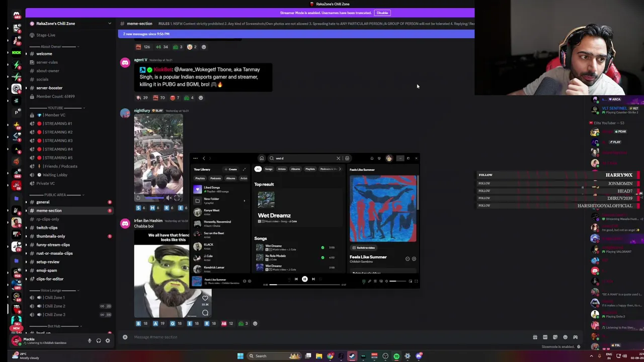
Task: Open the emoji picker in message bar
Action: tap(565, 337)
